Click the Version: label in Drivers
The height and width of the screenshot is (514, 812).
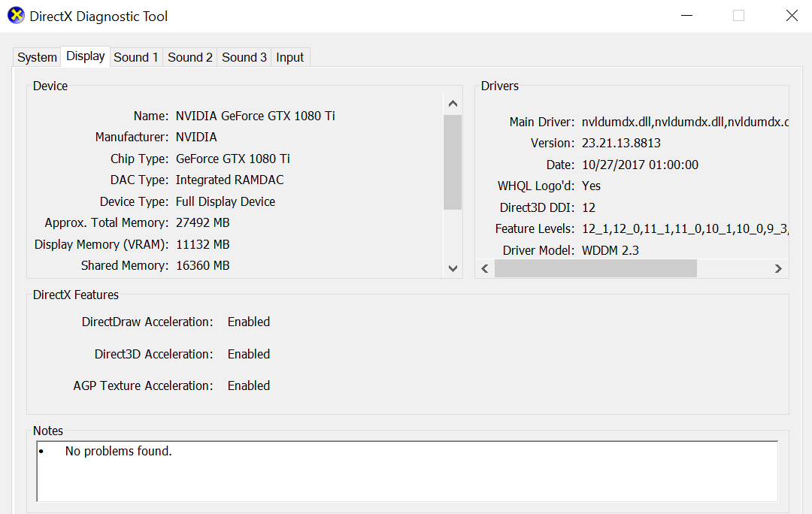(x=553, y=144)
